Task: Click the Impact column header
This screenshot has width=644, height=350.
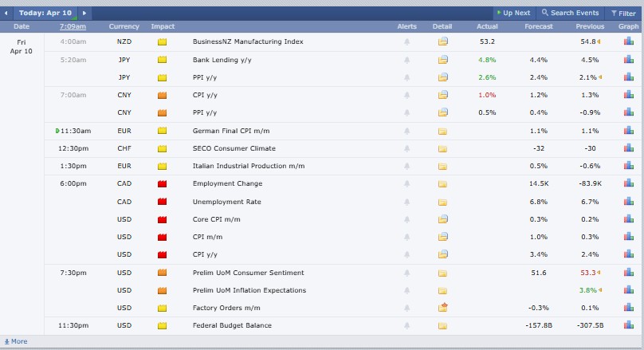Action: tap(163, 26)
